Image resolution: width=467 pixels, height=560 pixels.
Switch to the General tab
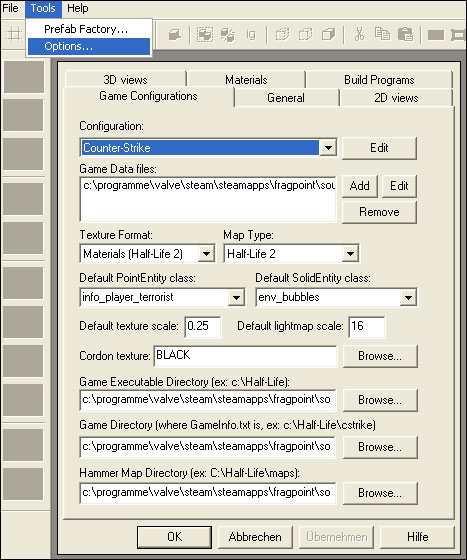click(x=286, y=98)
